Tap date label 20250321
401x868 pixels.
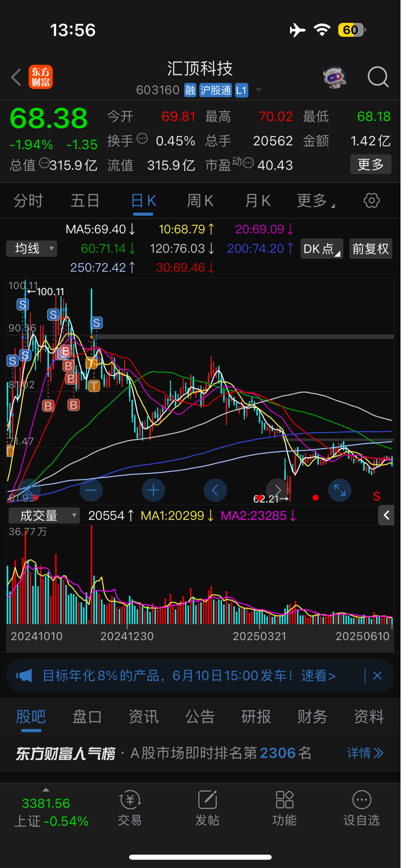pos(259,637)
